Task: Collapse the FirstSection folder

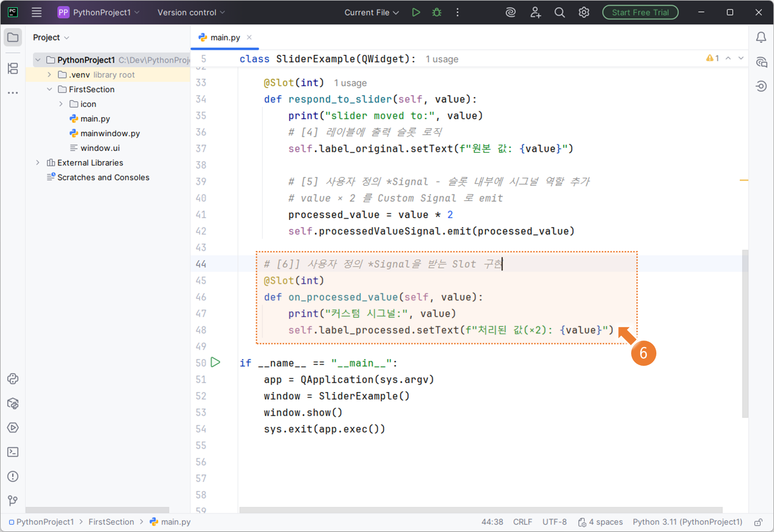Action: (x=50, y=90)
